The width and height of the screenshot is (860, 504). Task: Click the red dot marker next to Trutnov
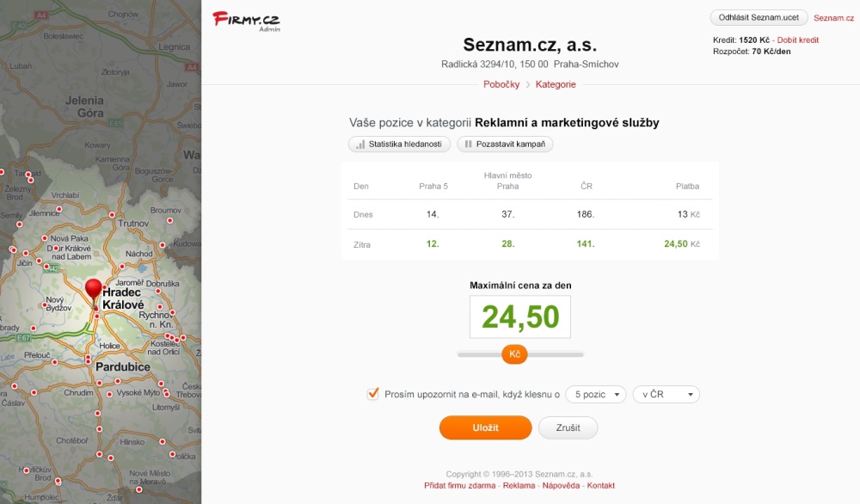pos(112,215)
